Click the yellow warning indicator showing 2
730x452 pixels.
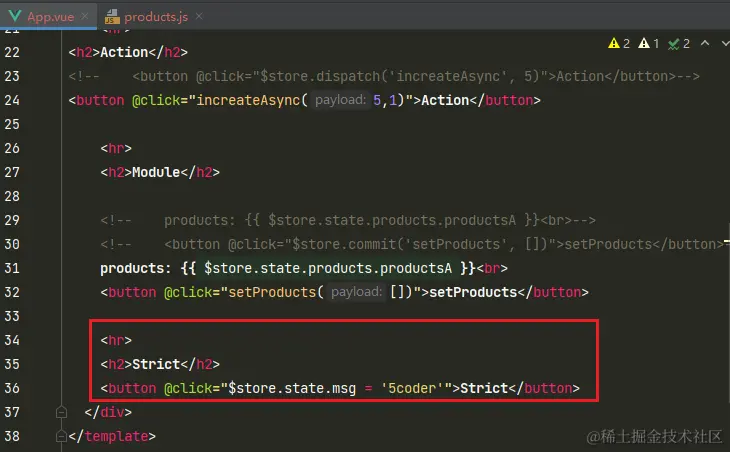[619, 43]
